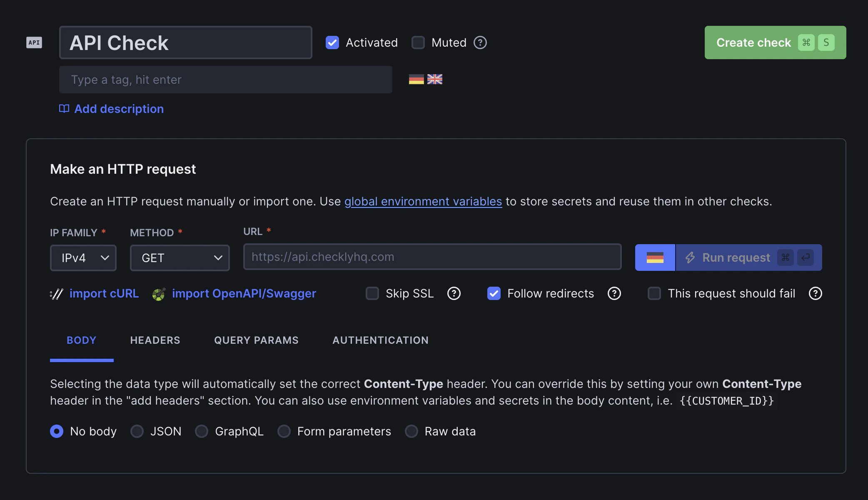The image size is (868, 500).
Task: Switch to the HEADERS tab
Action: [x=155, y=340]
